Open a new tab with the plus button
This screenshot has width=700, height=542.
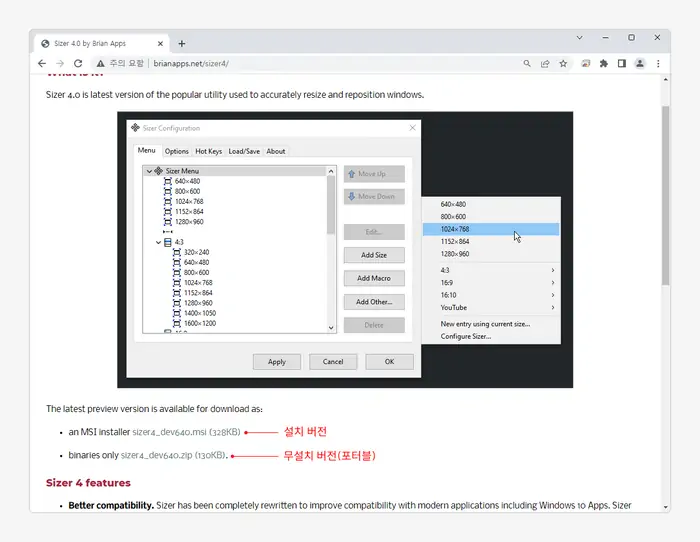181,43
